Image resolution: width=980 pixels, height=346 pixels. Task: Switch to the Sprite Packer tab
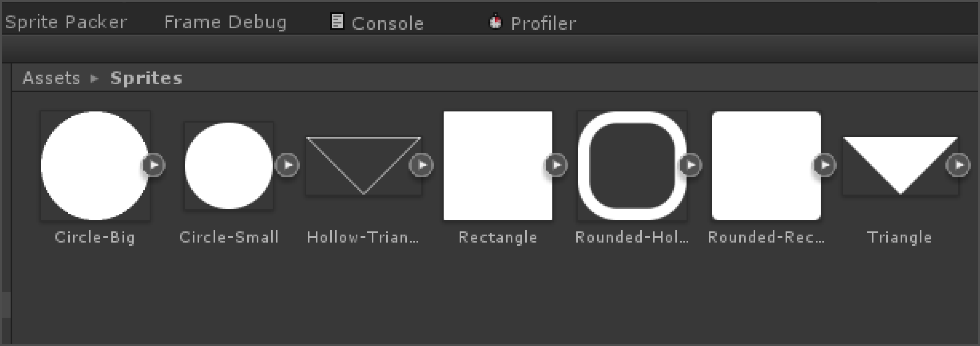coord(66,22)
